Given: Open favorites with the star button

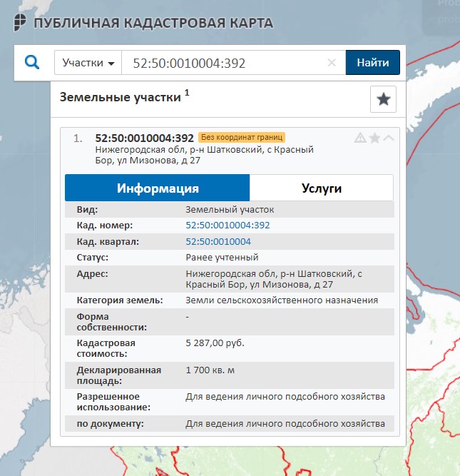Looking at the screenshot, I should point(383,99).
